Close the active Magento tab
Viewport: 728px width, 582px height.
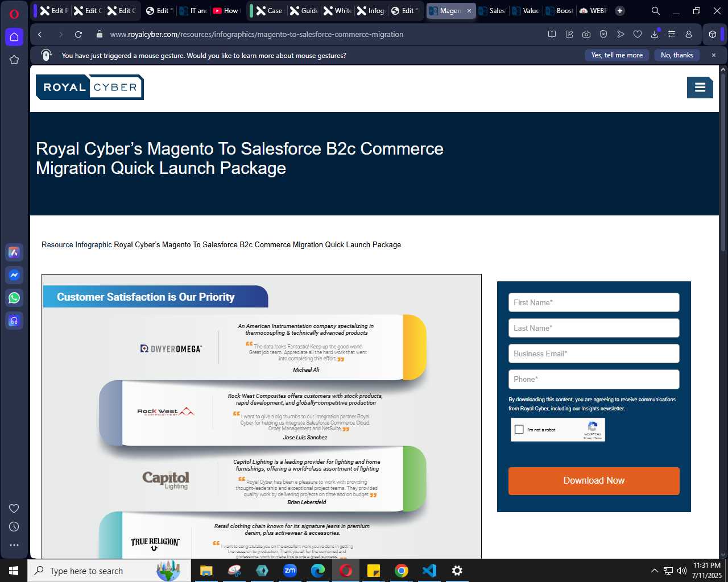point(469,11)
